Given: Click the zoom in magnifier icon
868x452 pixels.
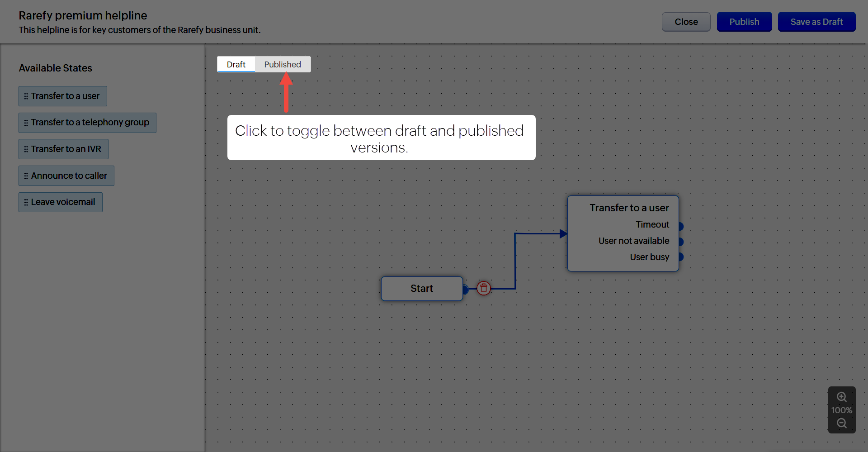Looking at the screenshot, I should (841, 397).
